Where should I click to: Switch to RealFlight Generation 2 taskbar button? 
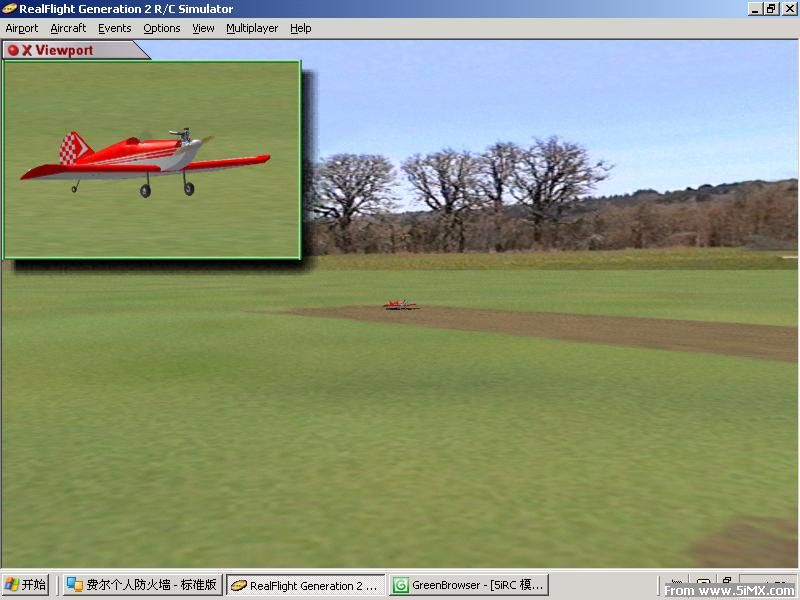tap(306, 585)
